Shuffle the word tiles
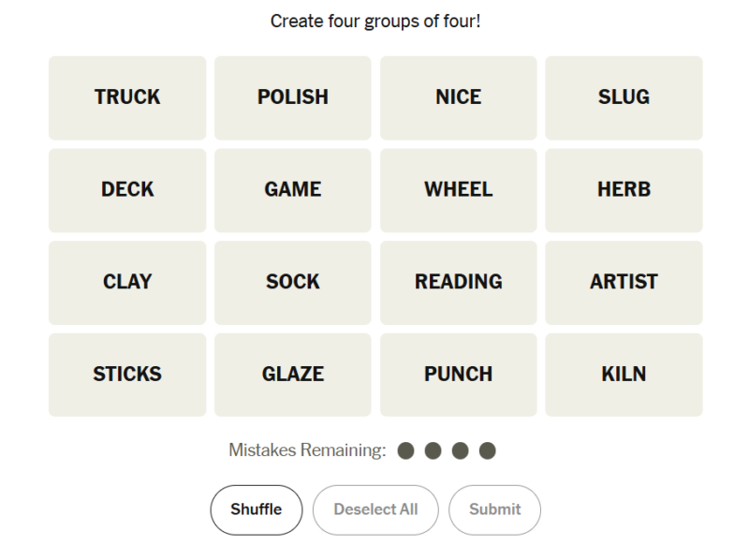The width and height of the screenshot is (749, 560). pyautogui.click(x=257, y=509)
